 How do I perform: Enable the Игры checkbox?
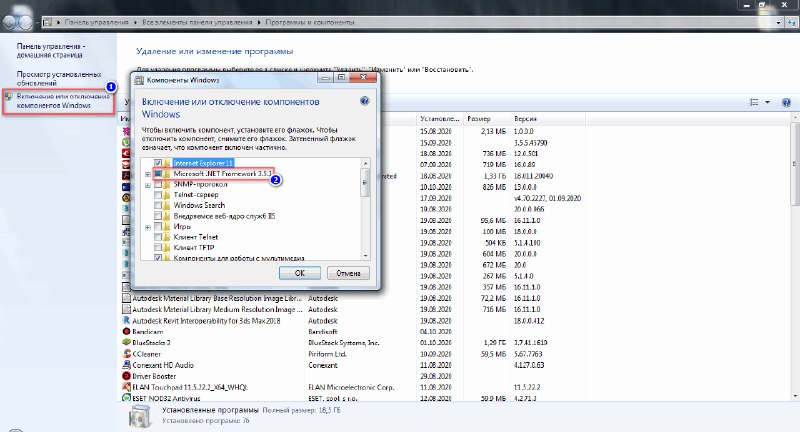pyautogui.click(x=158, y=226)
